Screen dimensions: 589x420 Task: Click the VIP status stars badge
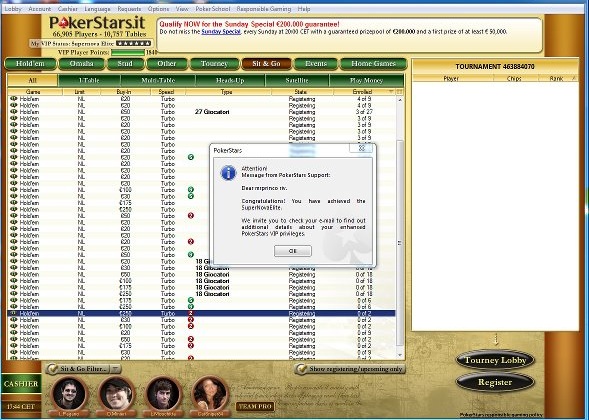134,44
